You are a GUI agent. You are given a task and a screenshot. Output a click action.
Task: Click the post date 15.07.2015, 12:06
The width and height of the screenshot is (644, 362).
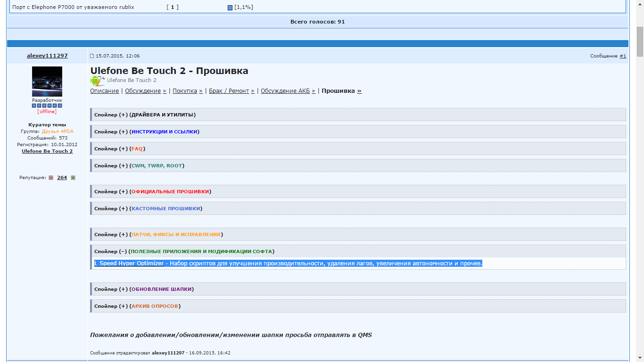tap(118, 56)
